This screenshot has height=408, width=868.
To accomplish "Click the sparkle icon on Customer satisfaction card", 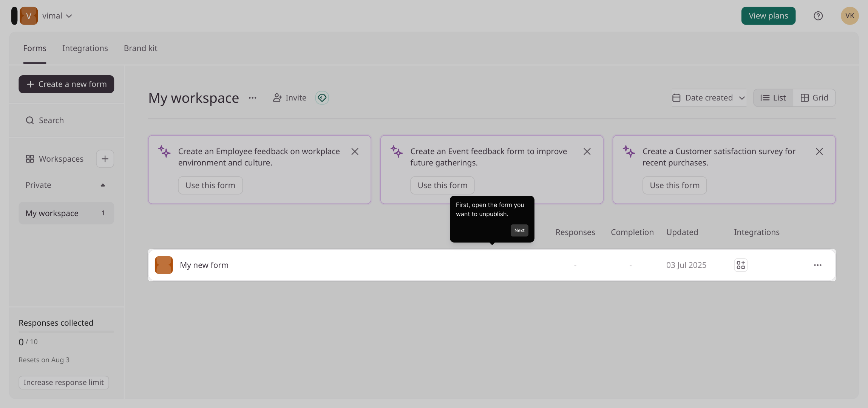I will click(x=629, y=151).
